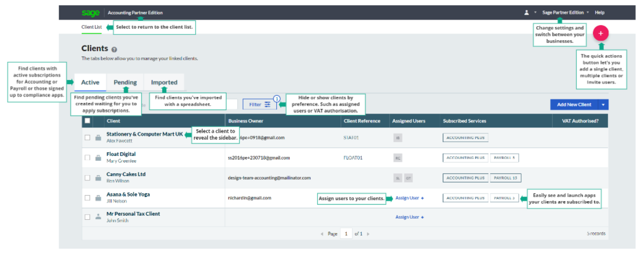Click person icon for Mr Personal Tax Client
Image resolution: width=644 pixels, height=258 pixels.
tap(98, 217)
